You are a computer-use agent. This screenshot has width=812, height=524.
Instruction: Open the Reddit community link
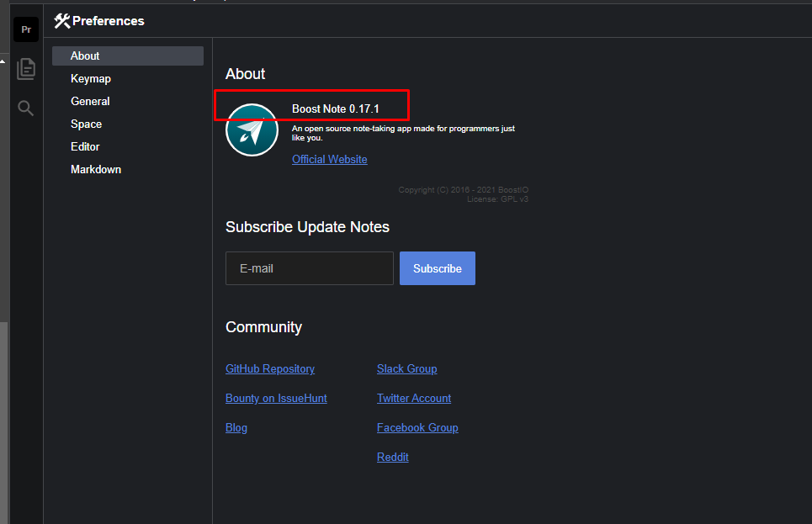[x=392, y=458]
